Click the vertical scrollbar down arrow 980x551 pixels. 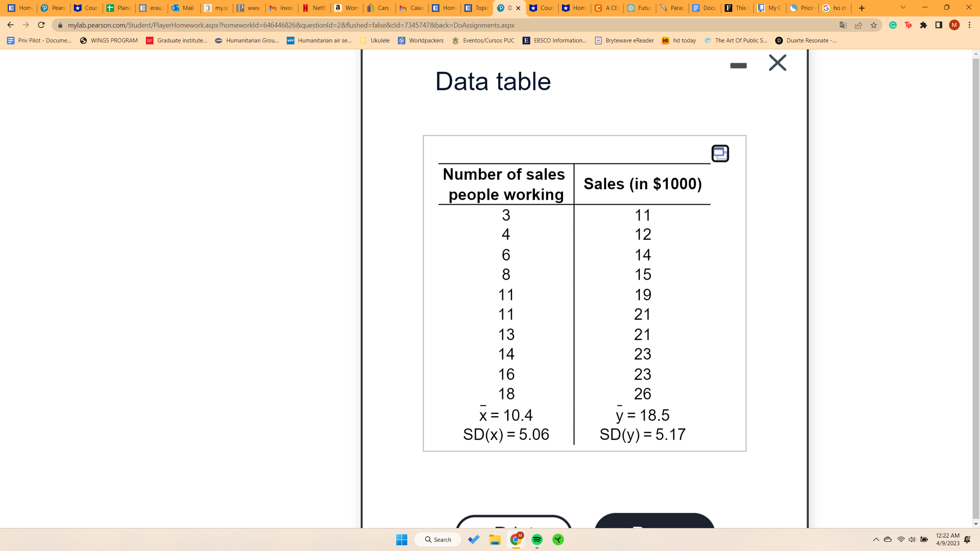click(976, 524)
